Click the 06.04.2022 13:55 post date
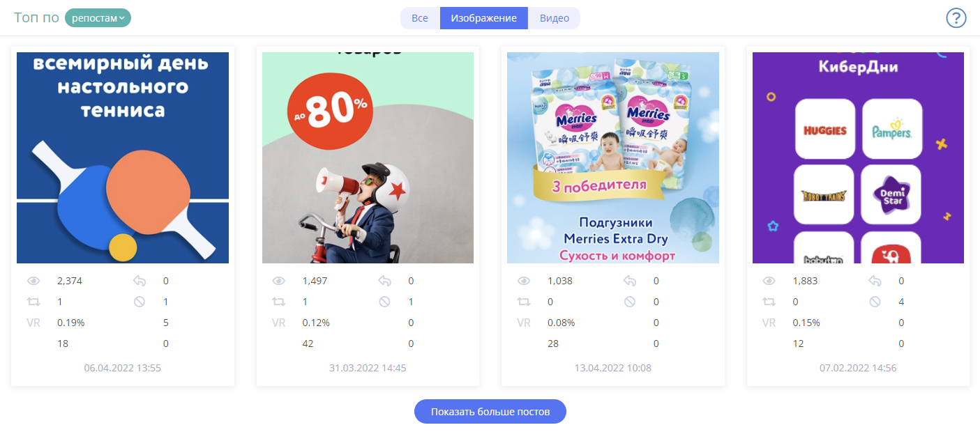Image resolution: width=980 pixels, height=432 pixels. click(123, 368)
